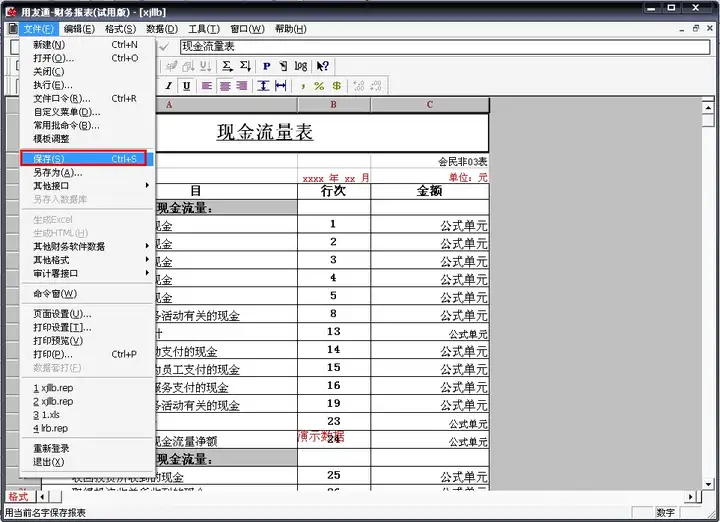Toggle center alignment button
This screenshot has height=522, width=720.
225,86
